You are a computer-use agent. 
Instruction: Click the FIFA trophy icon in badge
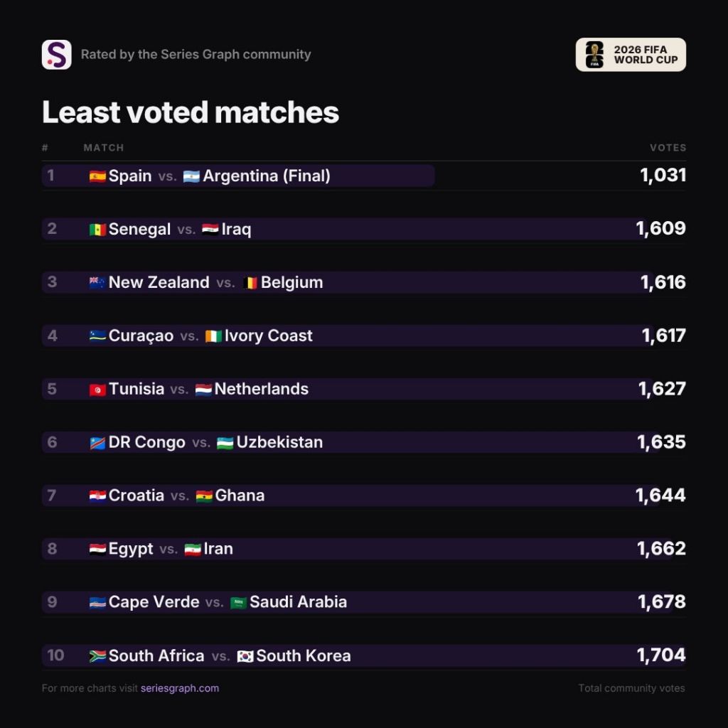point(594,55)
